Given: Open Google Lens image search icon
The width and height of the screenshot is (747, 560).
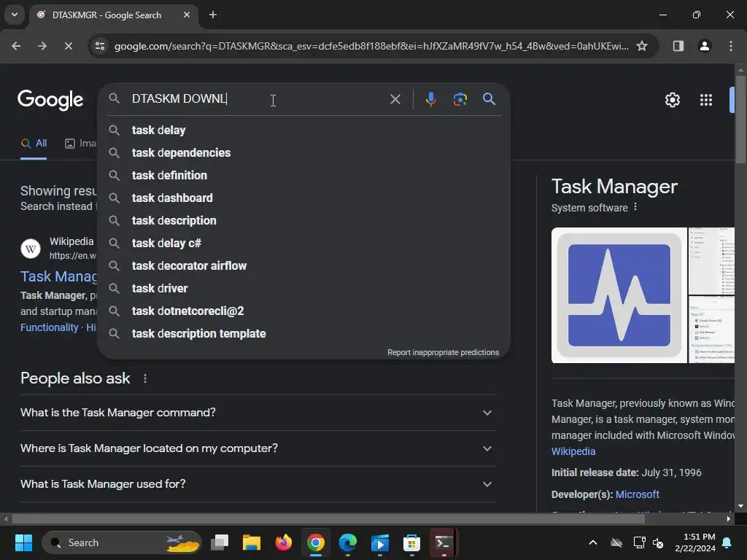Looking at the screenshot, I should (x=460, y=99).
